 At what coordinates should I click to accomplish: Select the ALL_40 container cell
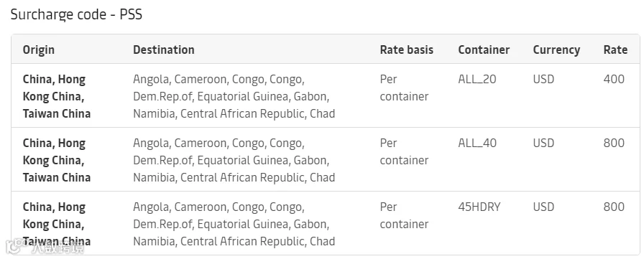[477, 143]
